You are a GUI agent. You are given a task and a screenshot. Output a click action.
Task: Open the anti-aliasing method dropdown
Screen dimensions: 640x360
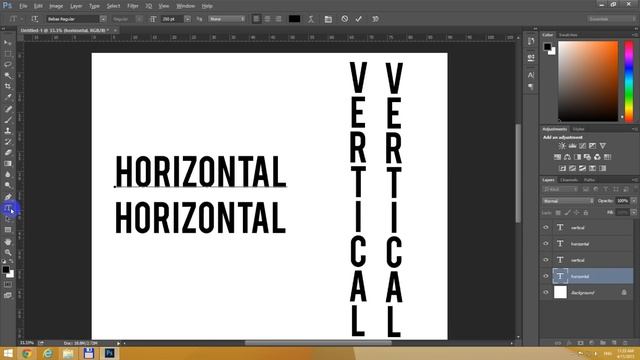pos(227,19)
